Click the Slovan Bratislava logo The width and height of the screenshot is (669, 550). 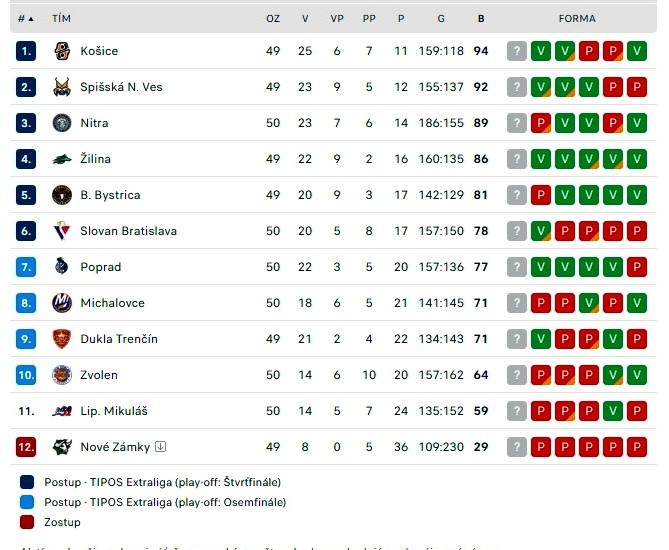click(62, 231)
